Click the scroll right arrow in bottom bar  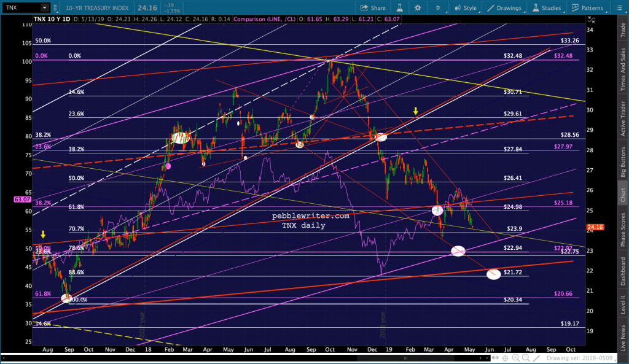[x=488, y=358]
